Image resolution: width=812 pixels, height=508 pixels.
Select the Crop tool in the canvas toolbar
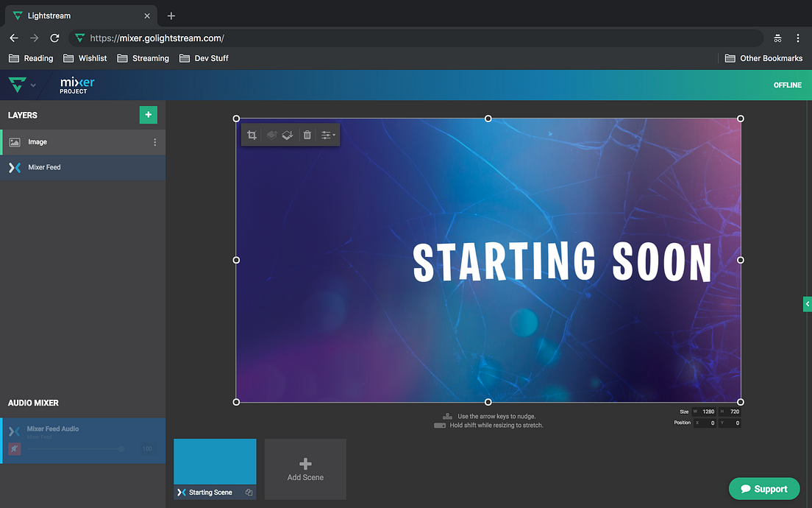click(x=252, y=135)
